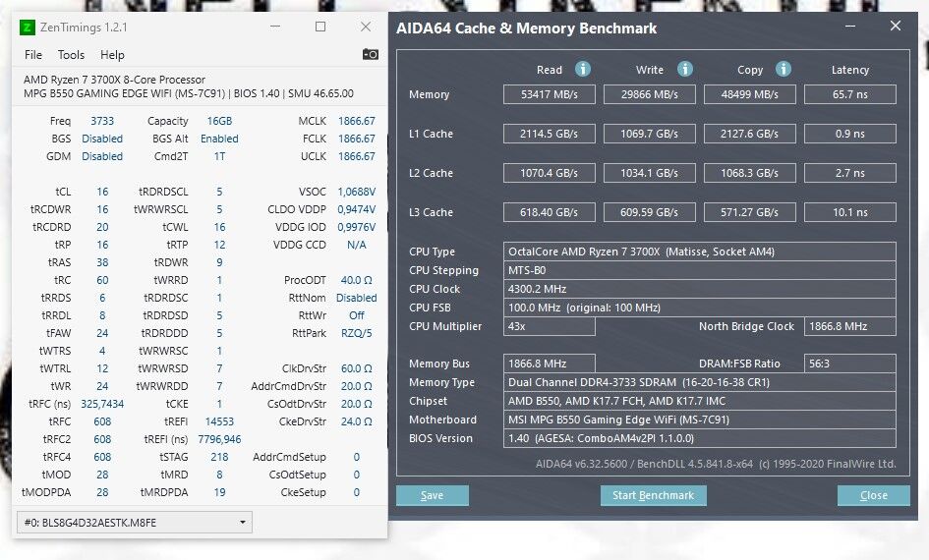Open the Help menu in ZenTimings
This screenshot has width=929, height=560.
point(112,55)
